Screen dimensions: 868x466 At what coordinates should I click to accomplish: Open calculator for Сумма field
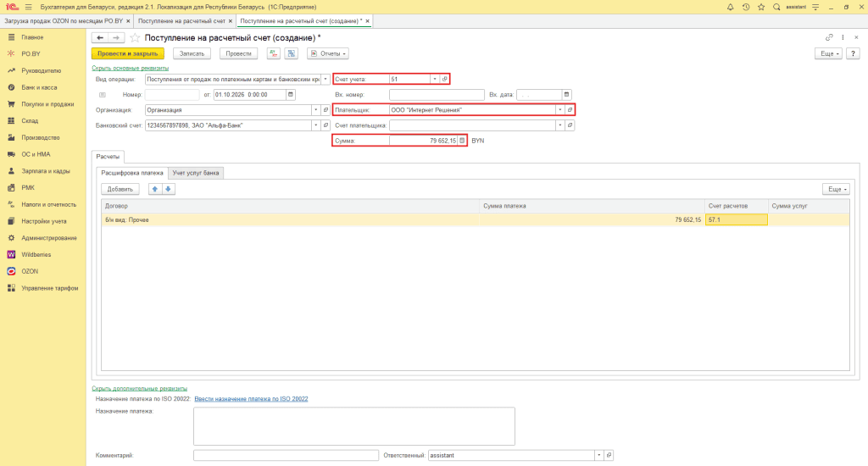462,141
